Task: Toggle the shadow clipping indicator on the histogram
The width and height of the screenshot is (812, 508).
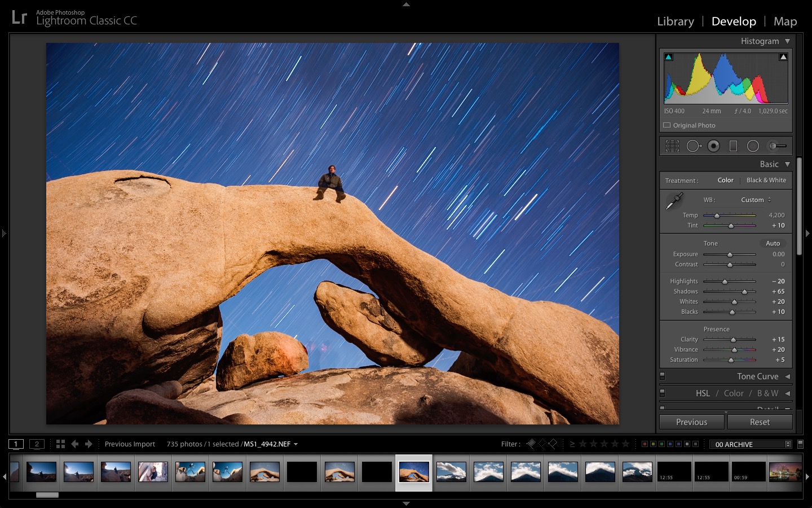Action: [668, 56]
